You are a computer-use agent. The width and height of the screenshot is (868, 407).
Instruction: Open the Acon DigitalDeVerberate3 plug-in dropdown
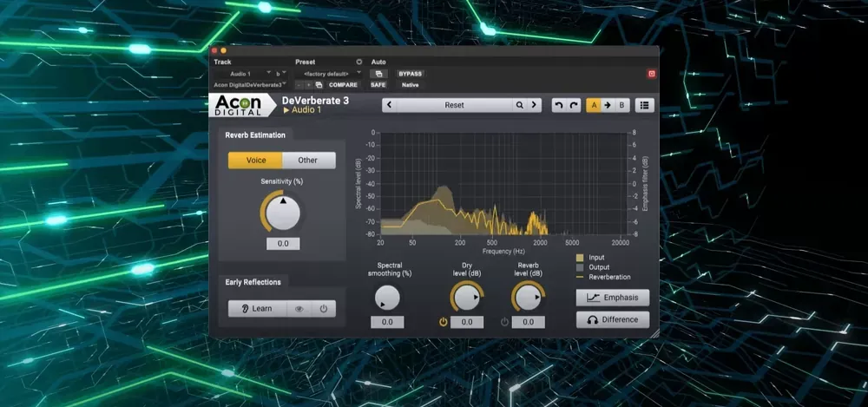click(x=250, y=85)
